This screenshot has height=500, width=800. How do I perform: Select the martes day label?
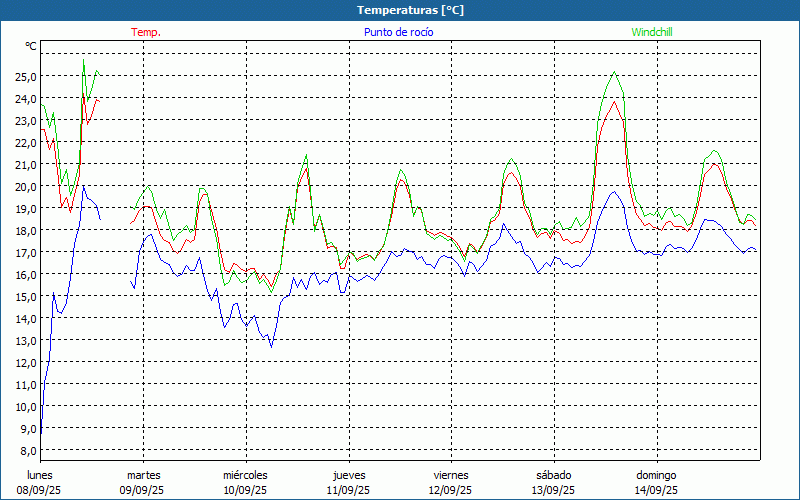coord(143,475)
